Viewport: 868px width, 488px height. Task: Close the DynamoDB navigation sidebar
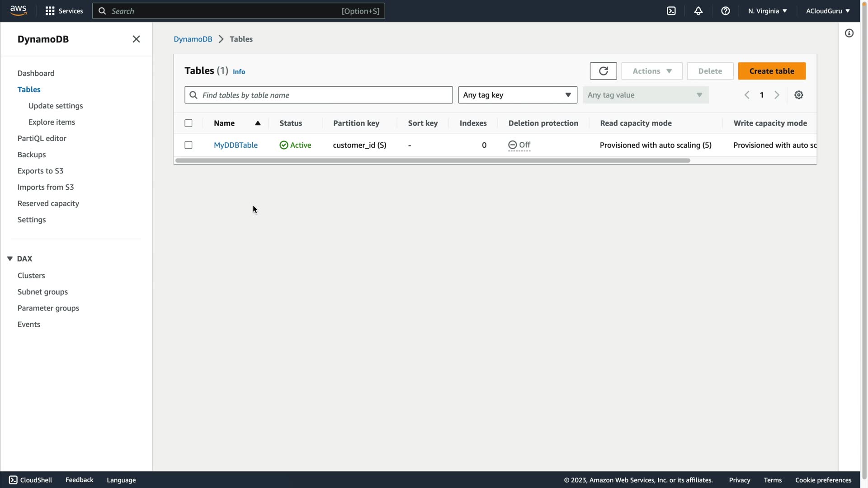coord(136,39)
